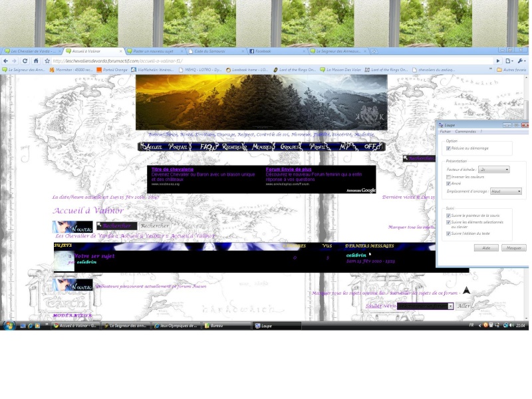Image resolution: width=532 pixels, height=399 pixels.
Task: Open the MEHQ - LOTRO bookmark
Action: tap(200, 70)
